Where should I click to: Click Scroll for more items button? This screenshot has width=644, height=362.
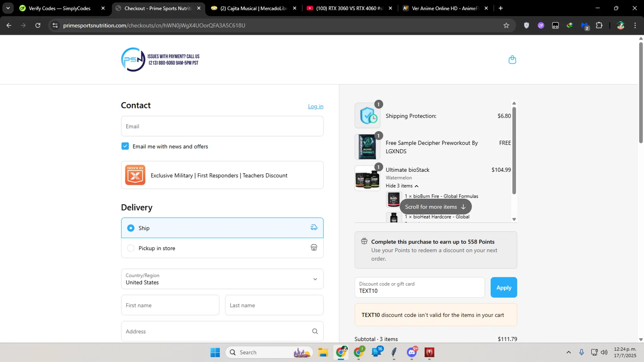point(435,207)
